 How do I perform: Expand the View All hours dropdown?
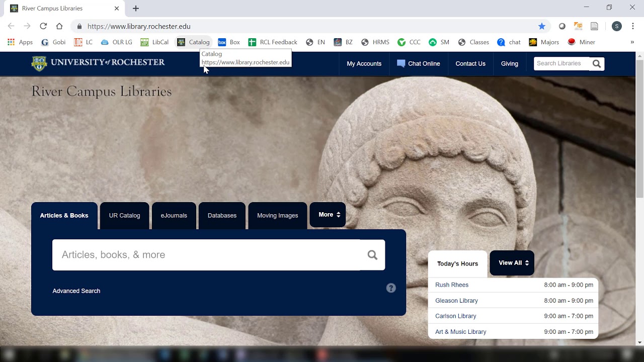(512, 263)
